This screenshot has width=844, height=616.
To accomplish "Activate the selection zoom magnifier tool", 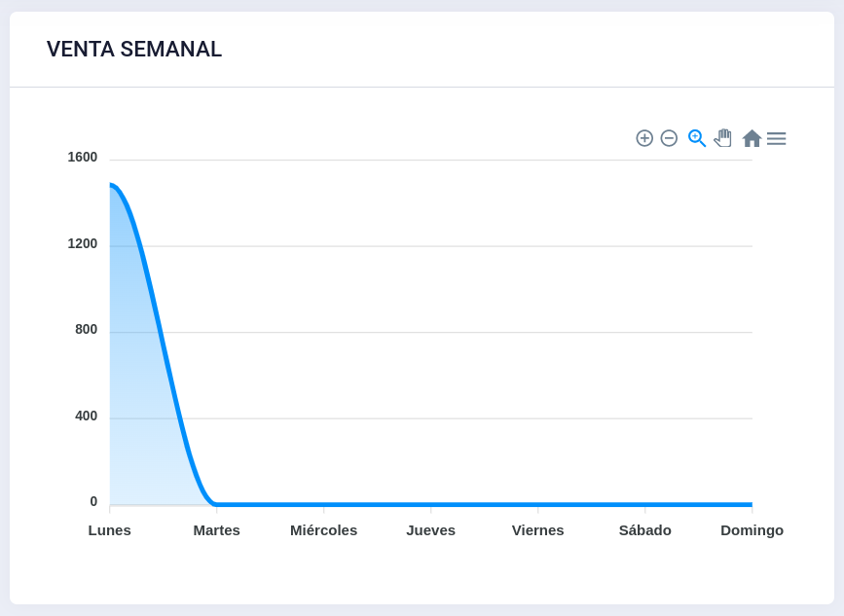I will tap(696, 138).
